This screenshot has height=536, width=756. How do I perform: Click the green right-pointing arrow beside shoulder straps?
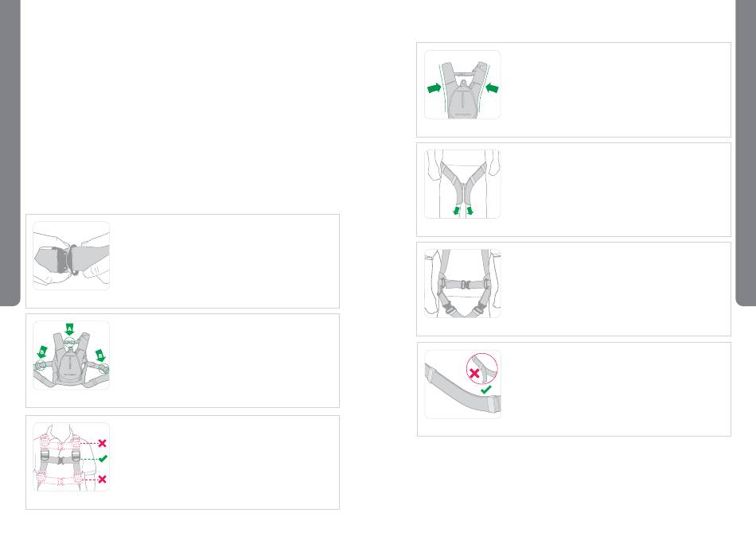(435, 88)
